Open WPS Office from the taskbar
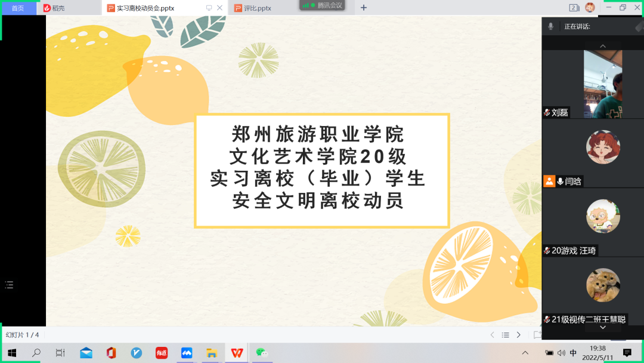This screenshot has height=363, width=644. click(x=237, y=353)
